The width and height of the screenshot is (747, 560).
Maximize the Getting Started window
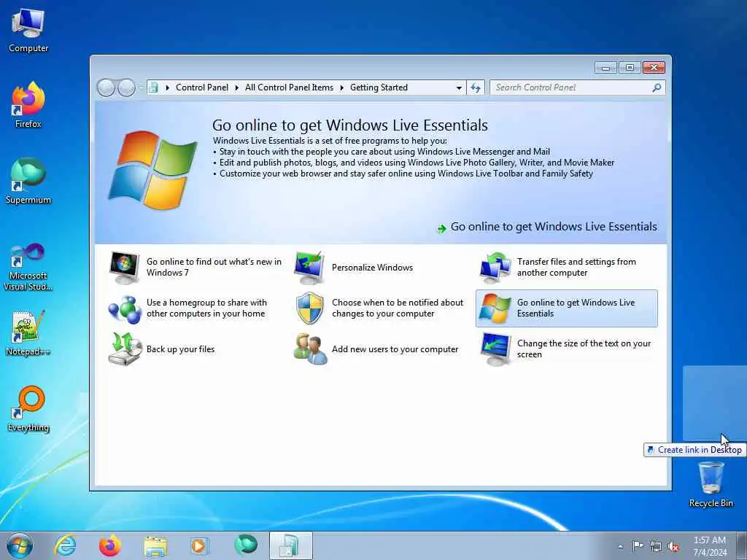coord(630,68)
